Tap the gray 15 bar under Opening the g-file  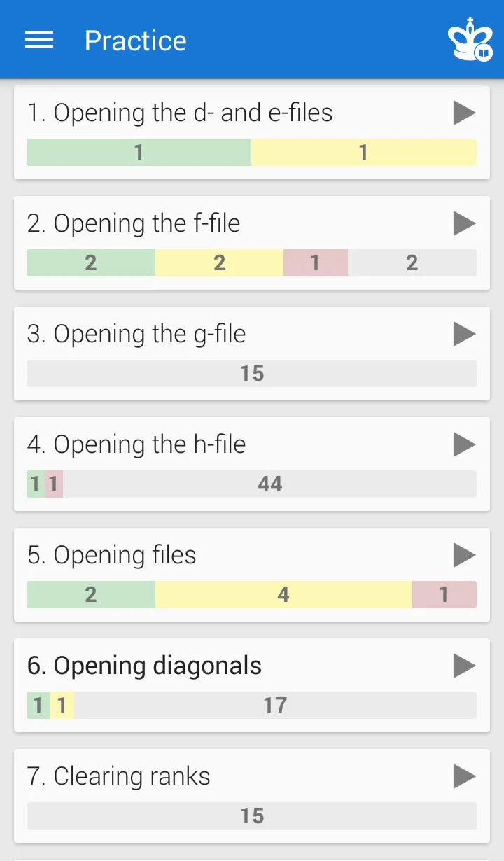click(252, 374)
